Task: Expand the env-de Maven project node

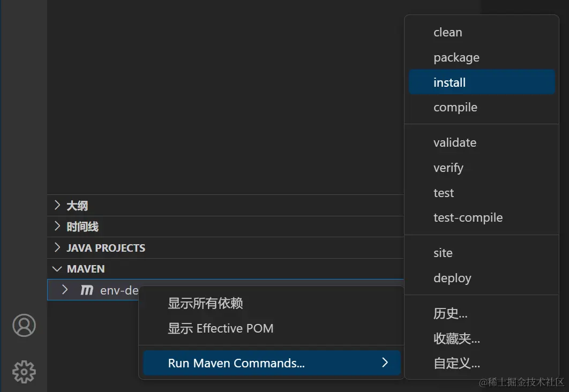Action: pos(65,290)
